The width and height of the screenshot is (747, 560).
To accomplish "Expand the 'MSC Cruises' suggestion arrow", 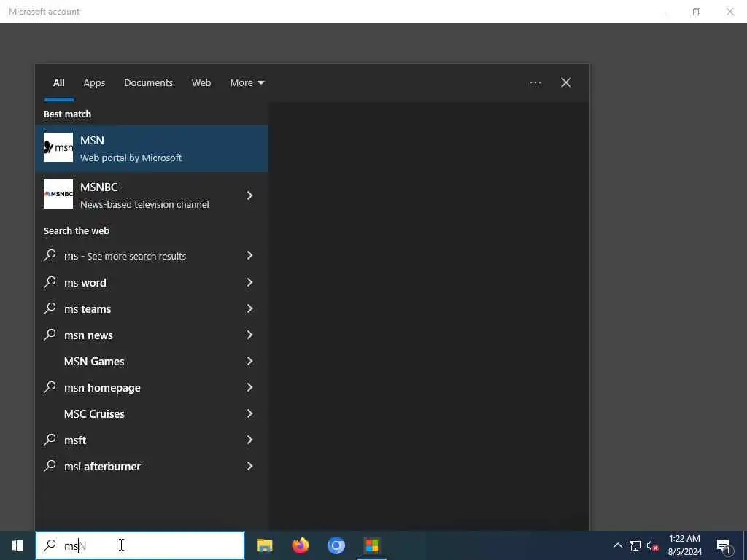I will pyautogui.click(x=249, y=413).
